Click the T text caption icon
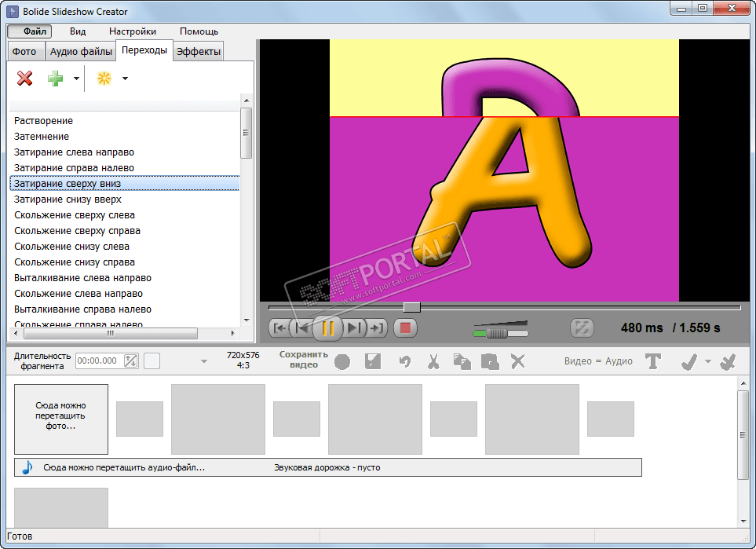The height and width of the screenshot is (549, 756). click(653, 361)
